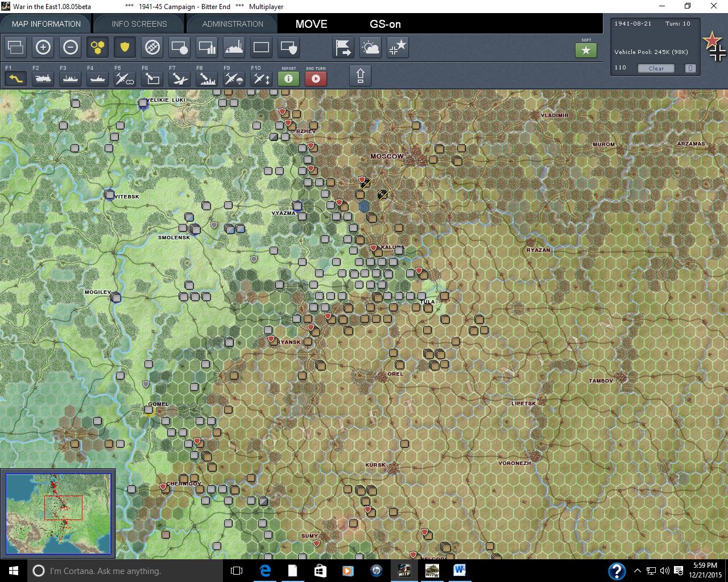Open the green Report info button
728x582 pixels.
[x=288, y=78]
